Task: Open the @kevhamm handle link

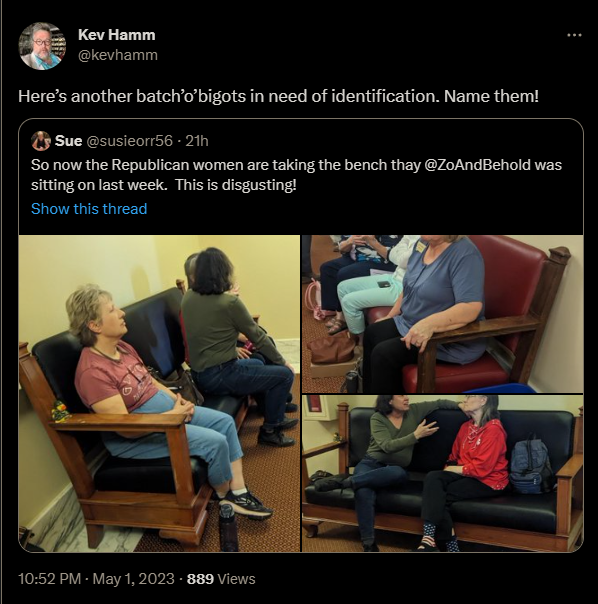Action: (118, 55)
